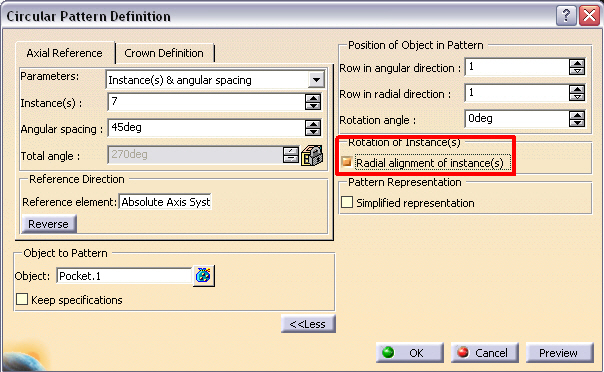Click the Reference element input field
This screenshot has width=604, height=372.
pos(165,202)
